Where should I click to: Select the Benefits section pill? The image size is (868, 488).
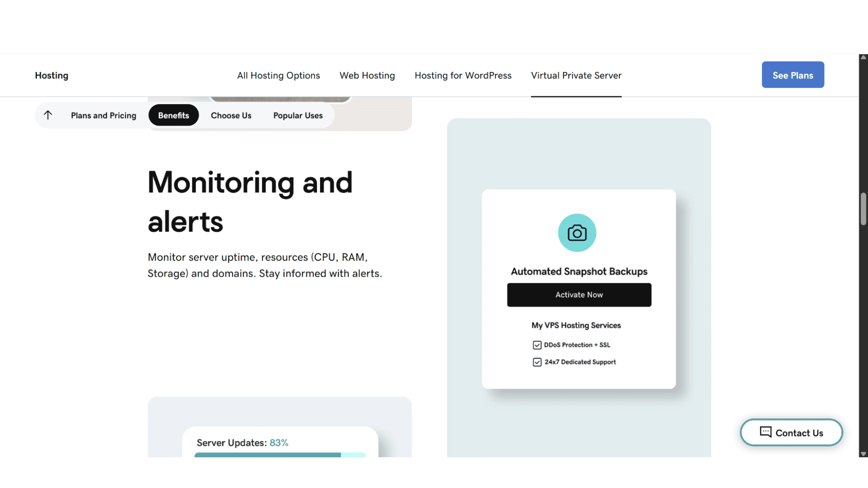tap(174, 115)
